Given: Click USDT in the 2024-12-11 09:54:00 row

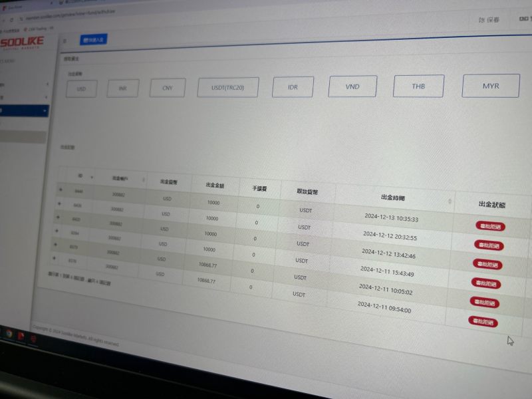Looking at the screenshot, I should (299, 294).
